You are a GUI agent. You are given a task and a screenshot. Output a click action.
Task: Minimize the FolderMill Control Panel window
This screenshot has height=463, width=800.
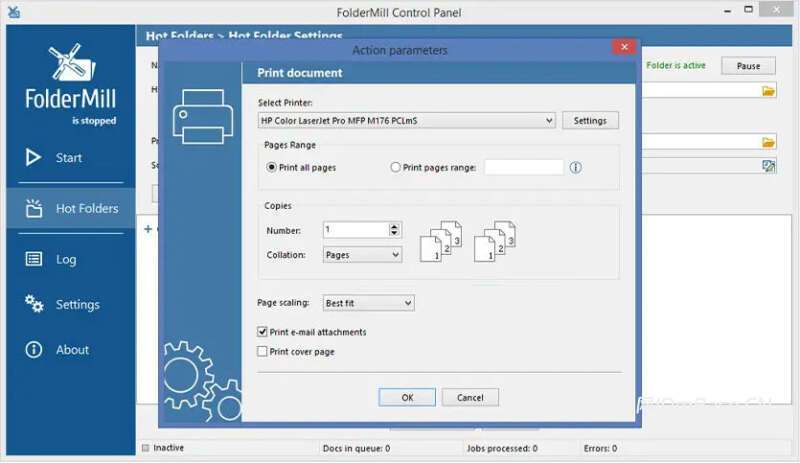click(x=728, y=10)
